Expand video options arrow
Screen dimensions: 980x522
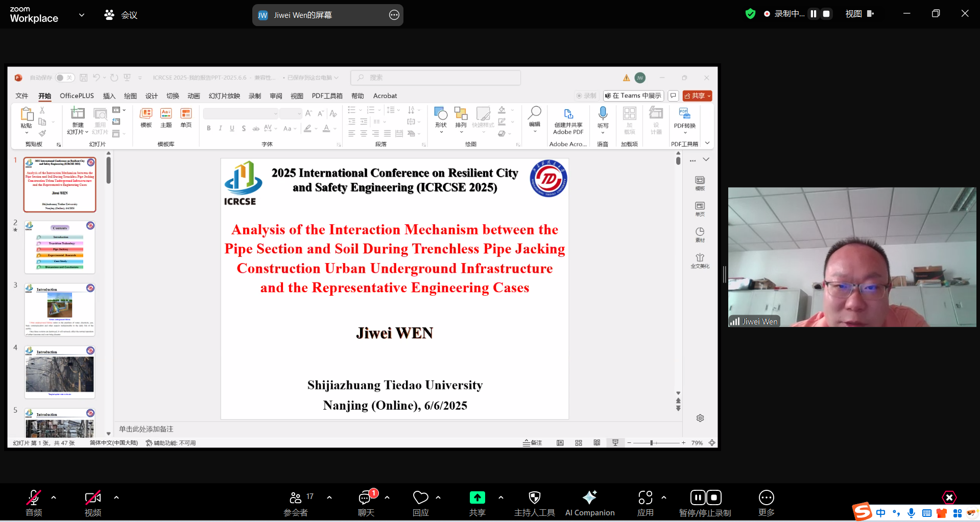coord(116,497)
